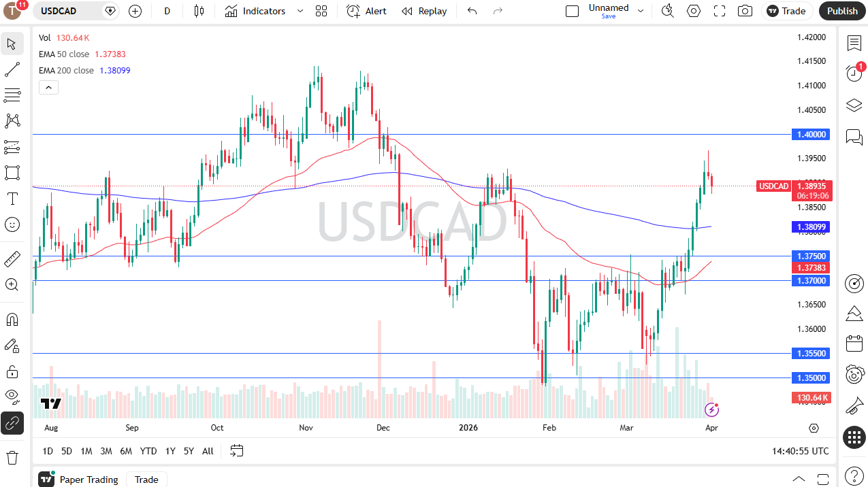Click the Publish button
Viewport: 868px width, 487px height.
(x=842, y=11)
